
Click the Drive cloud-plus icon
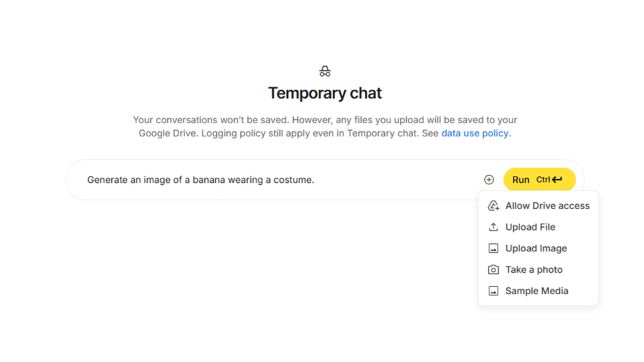pos(493,206)
